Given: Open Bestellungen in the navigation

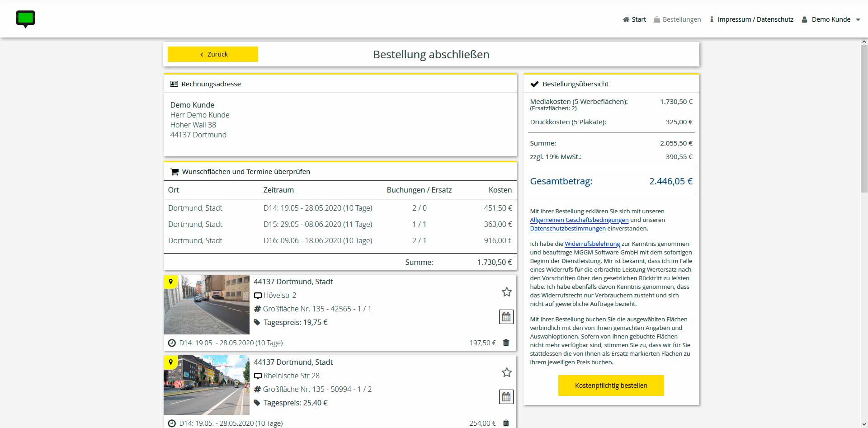Looking at the screenshot, I should click(677, 19).
